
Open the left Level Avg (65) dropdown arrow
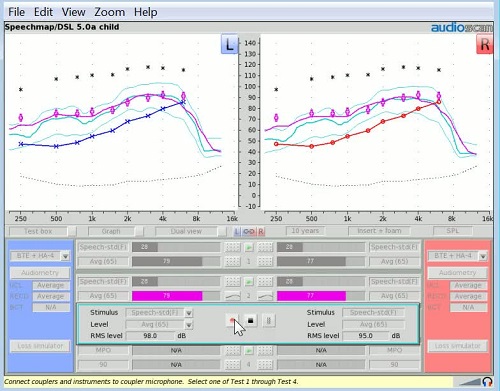click(189, 325)
